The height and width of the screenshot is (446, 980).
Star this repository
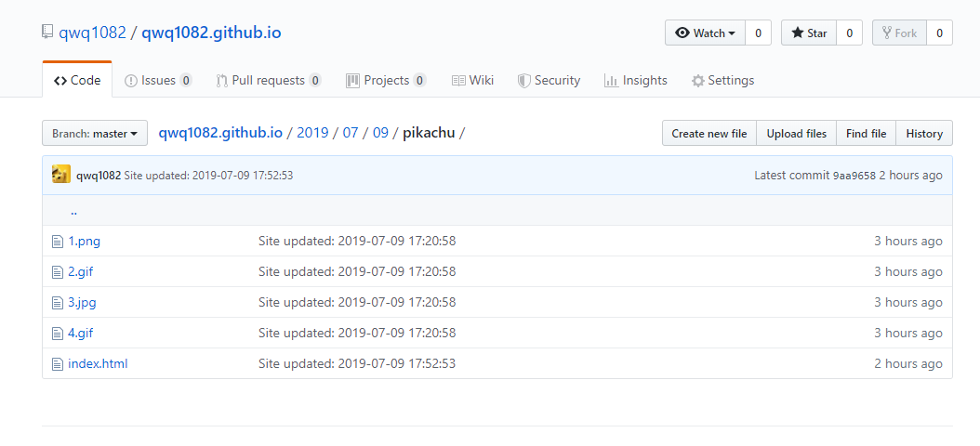(809, 33)
